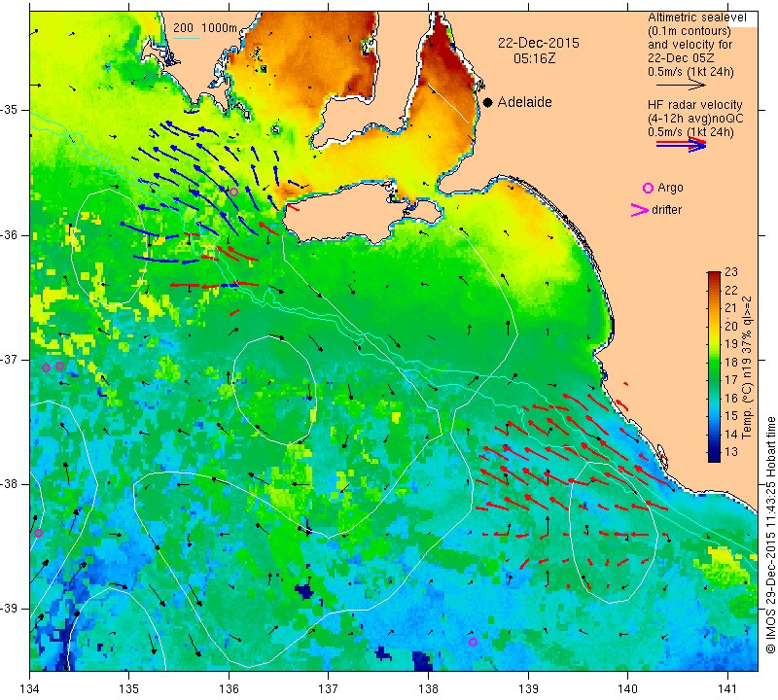Click the magenta Argo circle in the legend
This screenshot has width=778, height=700.
click(648, 188)
